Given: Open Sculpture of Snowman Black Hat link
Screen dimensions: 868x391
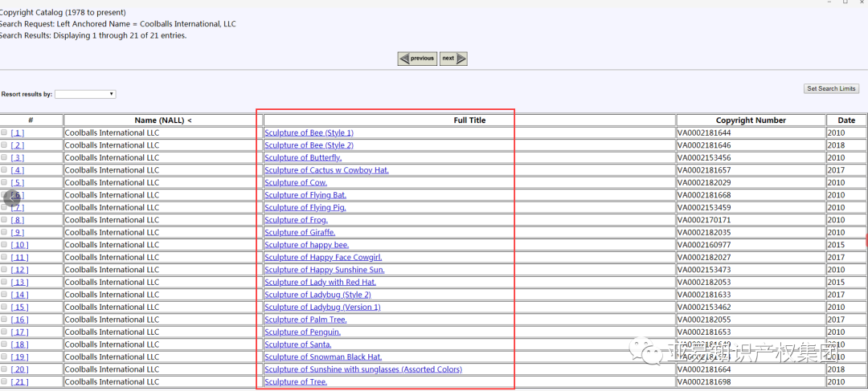Looking at the screenshot, I should pyautogui.click(x=323, y=356).
